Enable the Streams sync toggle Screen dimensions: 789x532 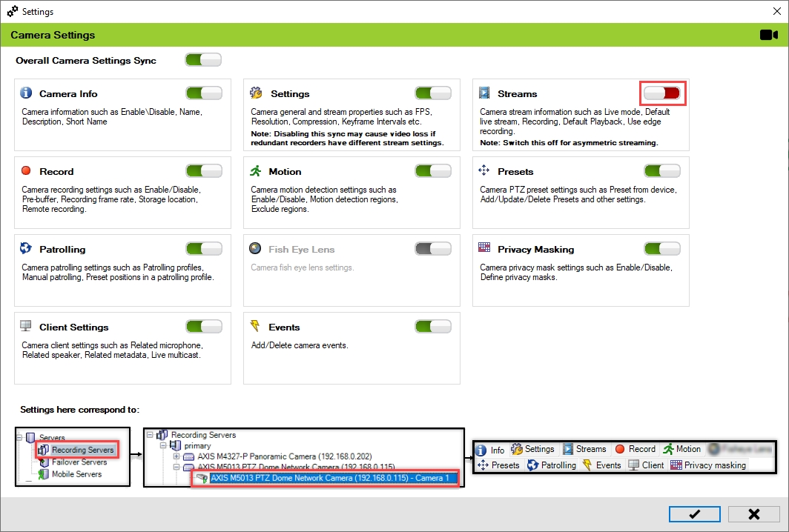(x=661, y=93)
